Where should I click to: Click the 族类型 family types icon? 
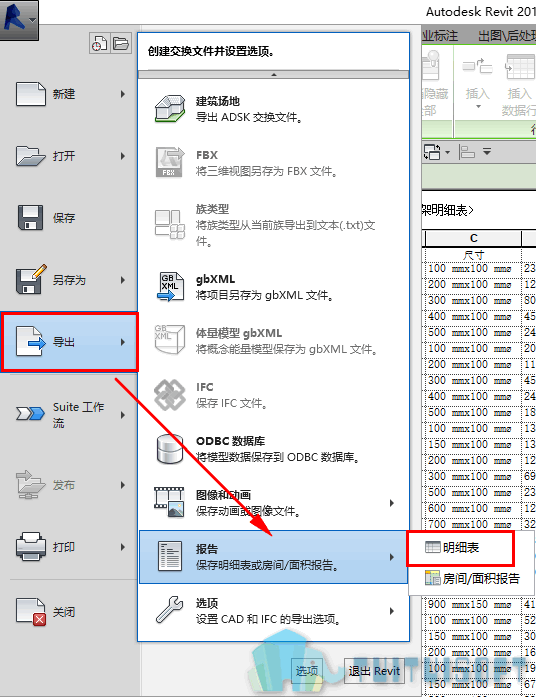[x=170, y=224]
